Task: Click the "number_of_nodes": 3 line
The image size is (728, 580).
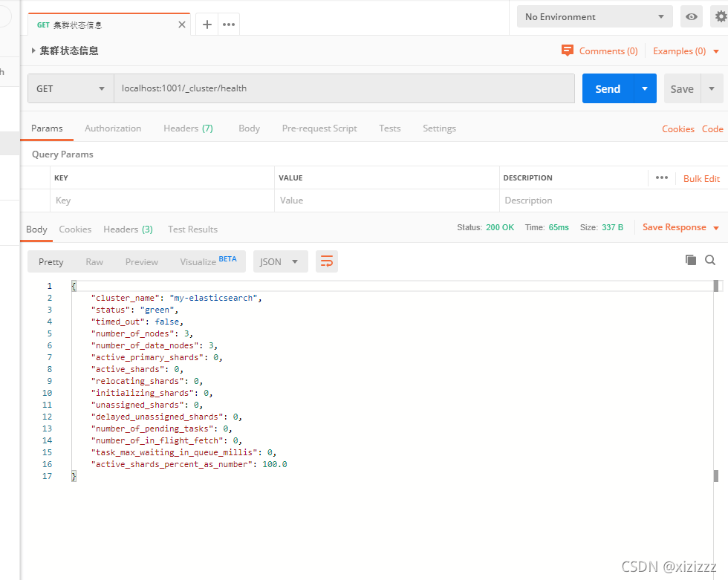Action: coord(142,333)
